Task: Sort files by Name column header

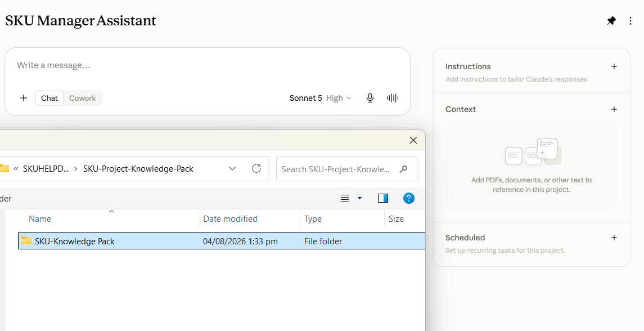Action: coord(40,219)
